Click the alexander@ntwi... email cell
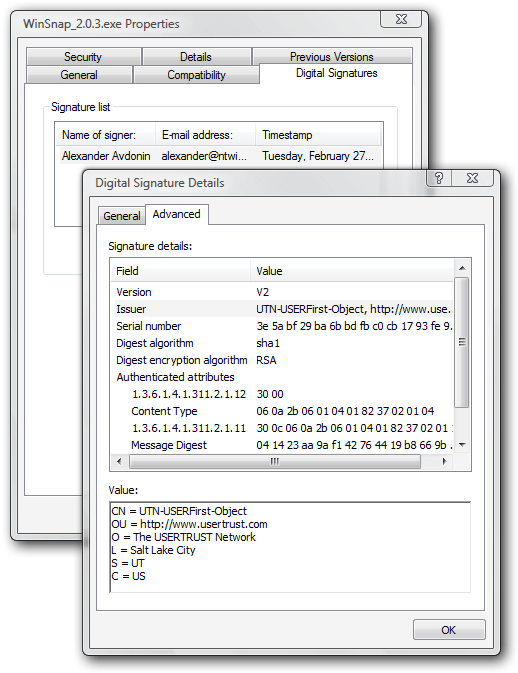 (204, 156)
